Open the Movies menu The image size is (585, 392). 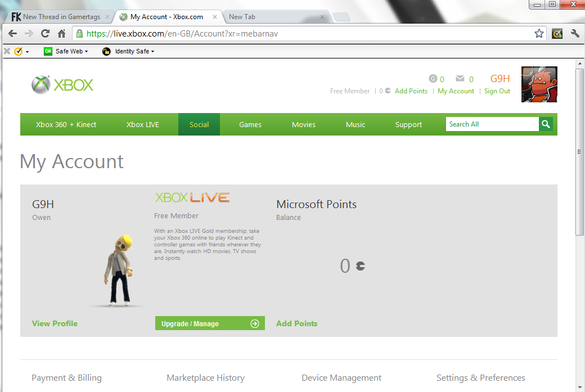click(x=304, y=124)
